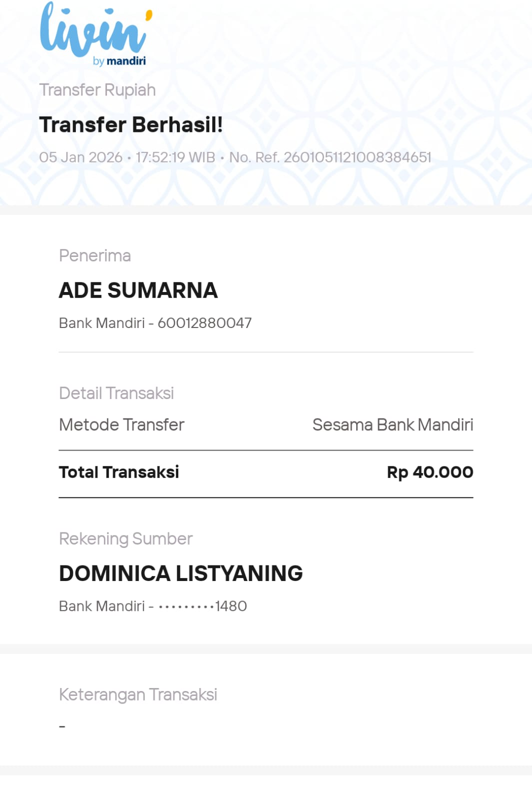Select the reference number 2601051121008384651
This screenshot has height=800, width=532.
357,157
